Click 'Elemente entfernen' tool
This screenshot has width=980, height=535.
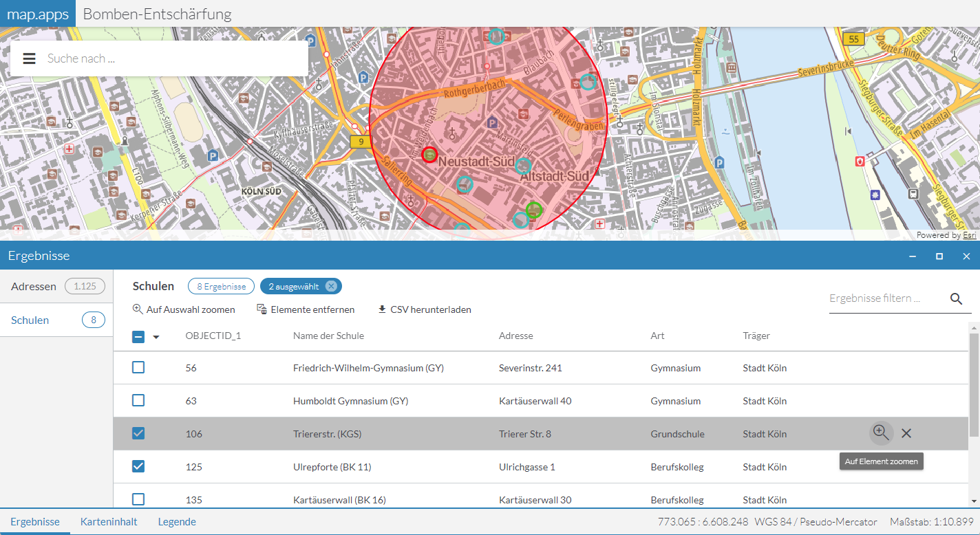click(x=306, y=309)
